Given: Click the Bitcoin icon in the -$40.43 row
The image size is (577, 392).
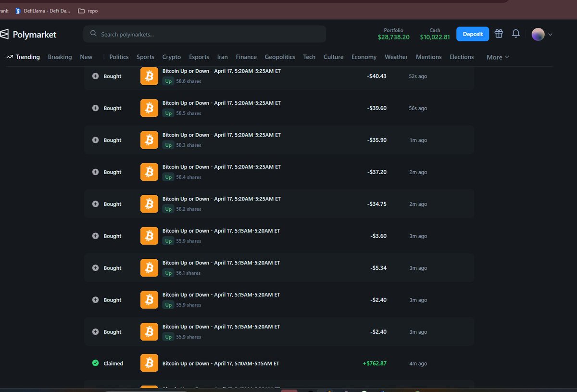Looking at the screenshot, I should 149,76.
